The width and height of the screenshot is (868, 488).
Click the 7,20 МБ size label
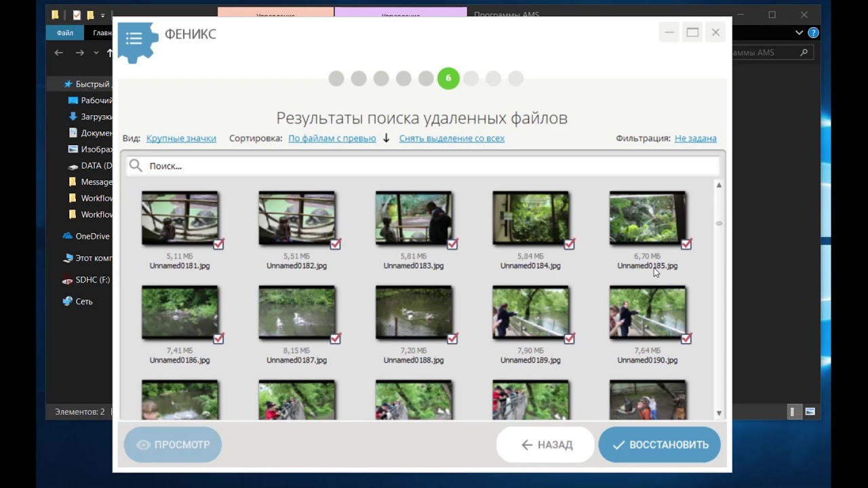414,350
